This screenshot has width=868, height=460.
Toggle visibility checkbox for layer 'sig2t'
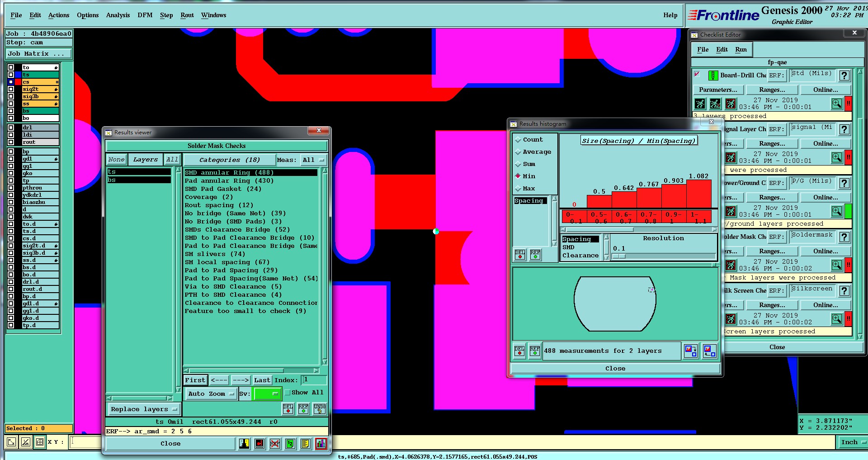tap(11, 89)
